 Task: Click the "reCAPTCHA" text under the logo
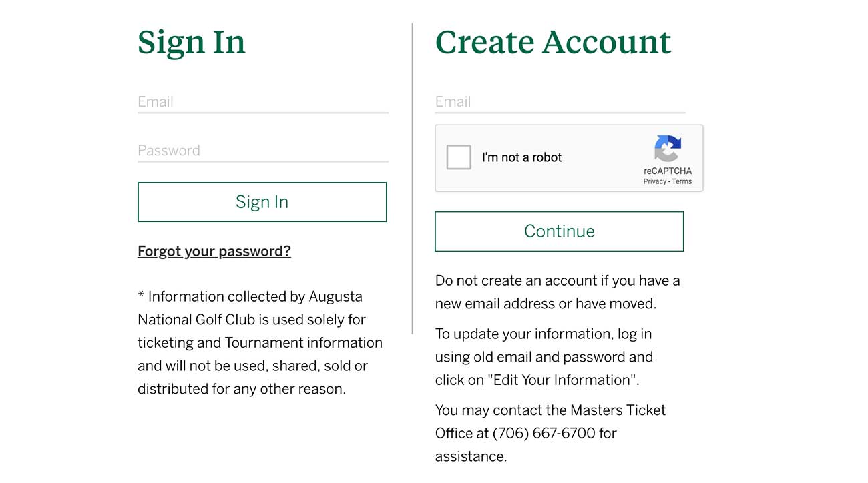coord(667,171)
